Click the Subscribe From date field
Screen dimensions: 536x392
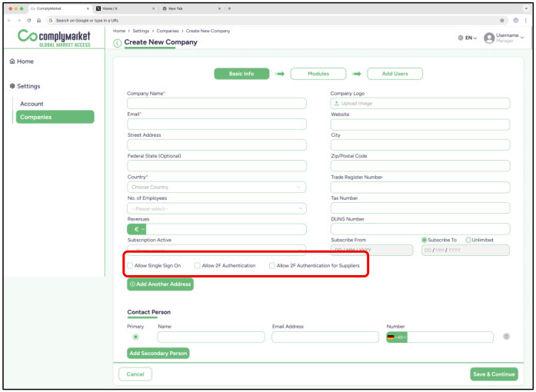pos(371,250)
